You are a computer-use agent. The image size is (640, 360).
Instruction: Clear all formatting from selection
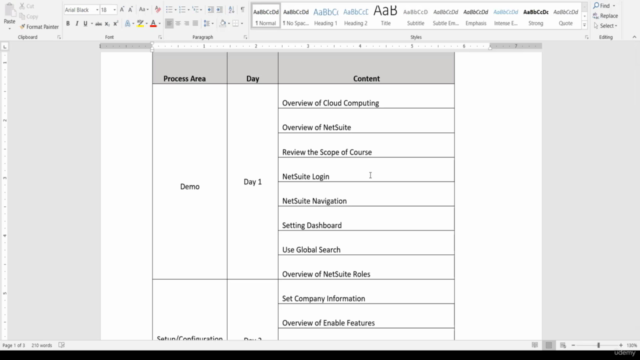[x=158, y=9]
